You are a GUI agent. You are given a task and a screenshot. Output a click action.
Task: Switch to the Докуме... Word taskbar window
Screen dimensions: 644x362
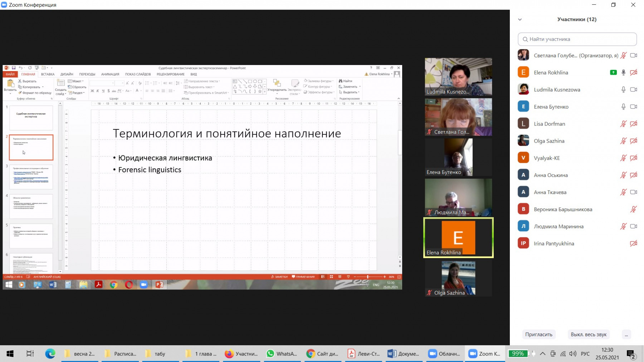[403, 354]
